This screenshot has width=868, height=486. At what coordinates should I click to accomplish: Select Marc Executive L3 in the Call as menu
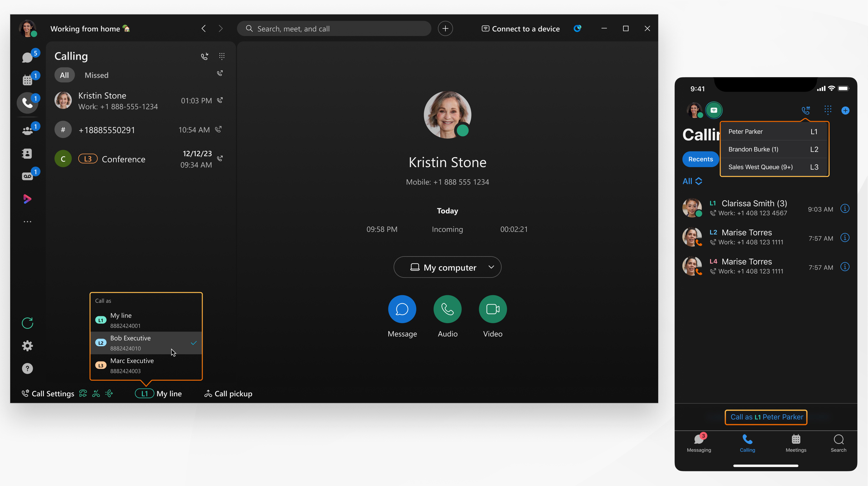click(x=146, y=365)
